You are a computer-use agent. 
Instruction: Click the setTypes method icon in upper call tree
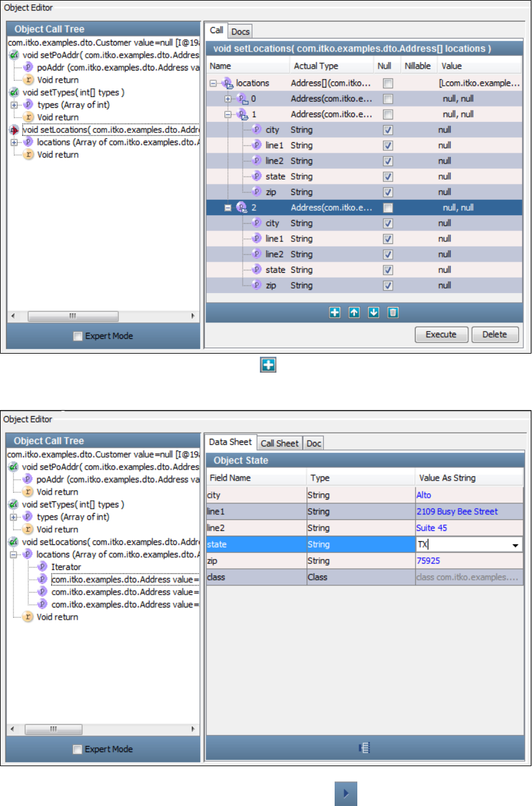click(14, 93)
